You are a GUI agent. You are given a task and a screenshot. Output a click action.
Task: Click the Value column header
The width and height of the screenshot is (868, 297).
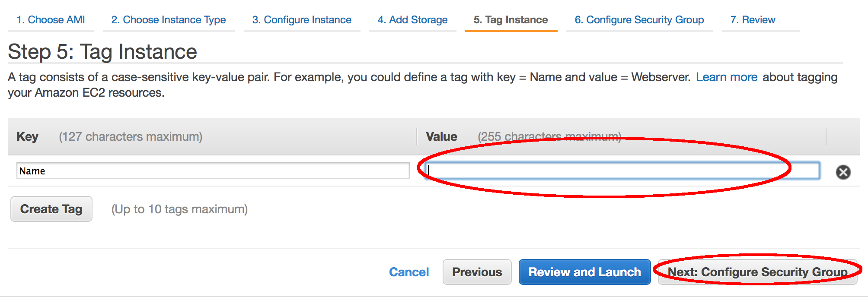[x=441, y=137]
